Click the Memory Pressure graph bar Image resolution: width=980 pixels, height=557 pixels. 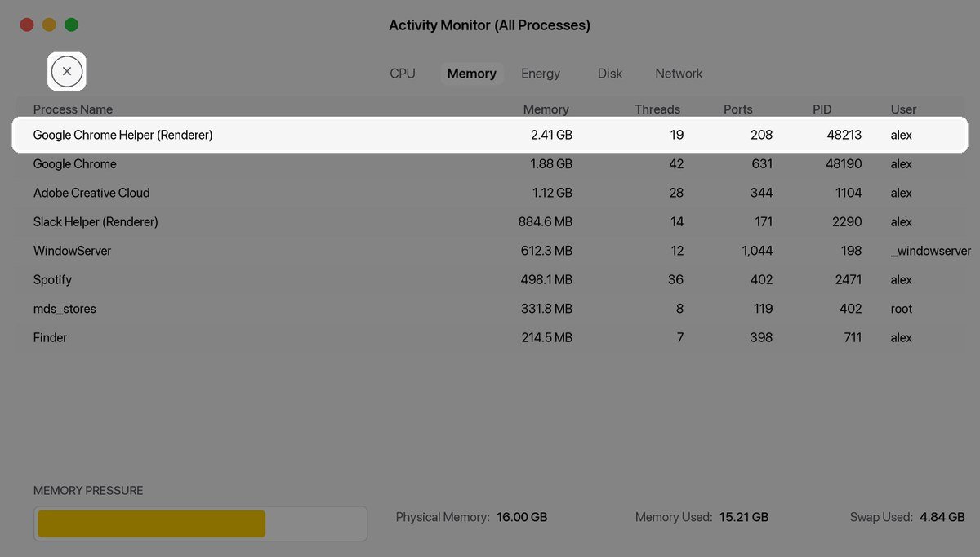200,524
